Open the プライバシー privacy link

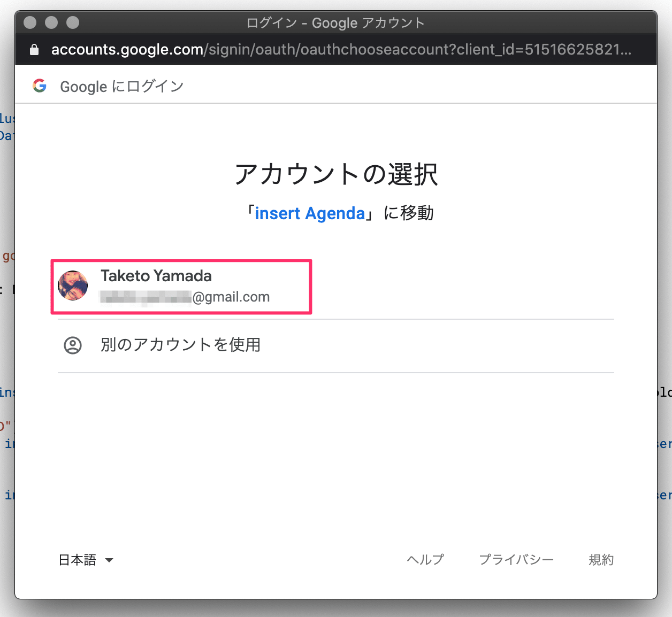(x=516, y=559)
